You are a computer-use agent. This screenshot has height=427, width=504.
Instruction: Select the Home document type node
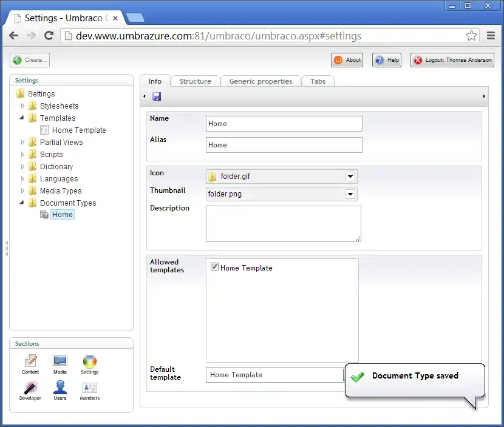click(63, 215)
